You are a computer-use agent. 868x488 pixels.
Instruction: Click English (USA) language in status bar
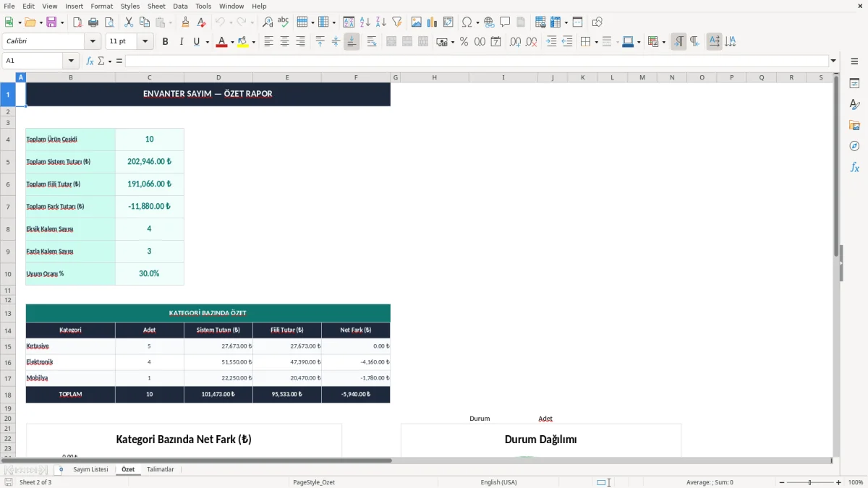coord(499,482)
